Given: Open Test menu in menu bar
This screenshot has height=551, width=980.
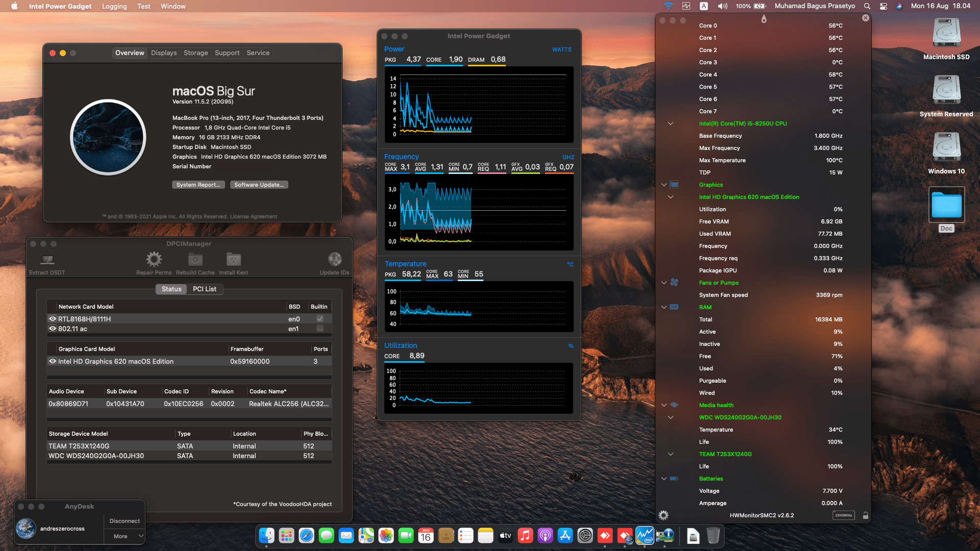Looking at the screenshot, I should tap(143, 6).
